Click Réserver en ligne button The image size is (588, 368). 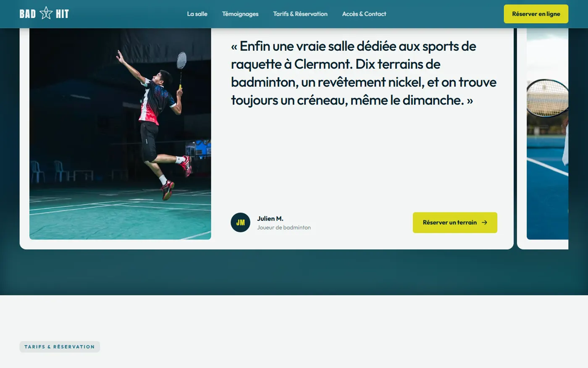coord(536,14)
